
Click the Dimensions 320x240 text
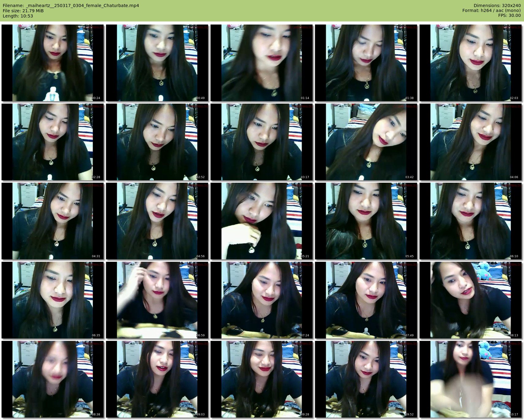[497, 6]
